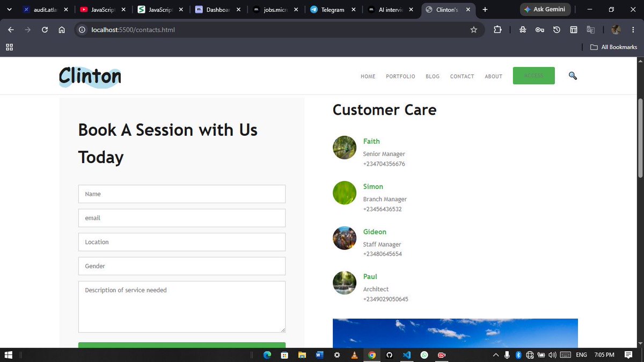
Task: Focus the email input field
Action: 181,218
